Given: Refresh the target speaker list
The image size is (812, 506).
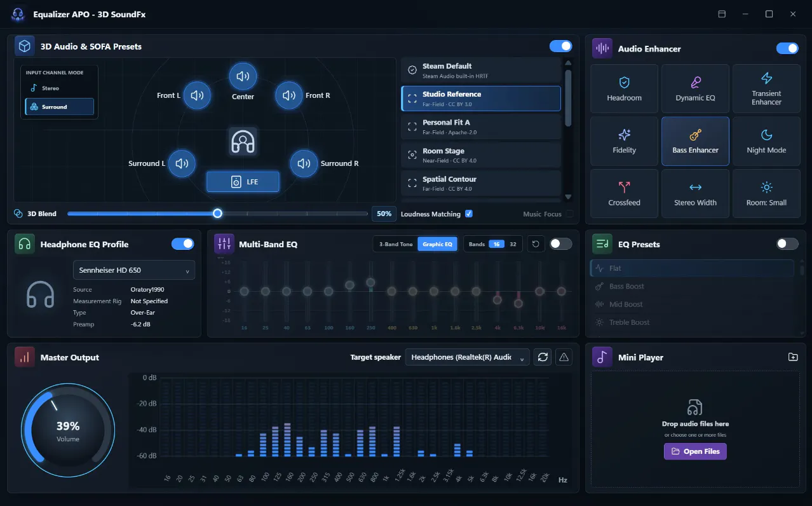Looking at the screenshot, I should point(543,357).
